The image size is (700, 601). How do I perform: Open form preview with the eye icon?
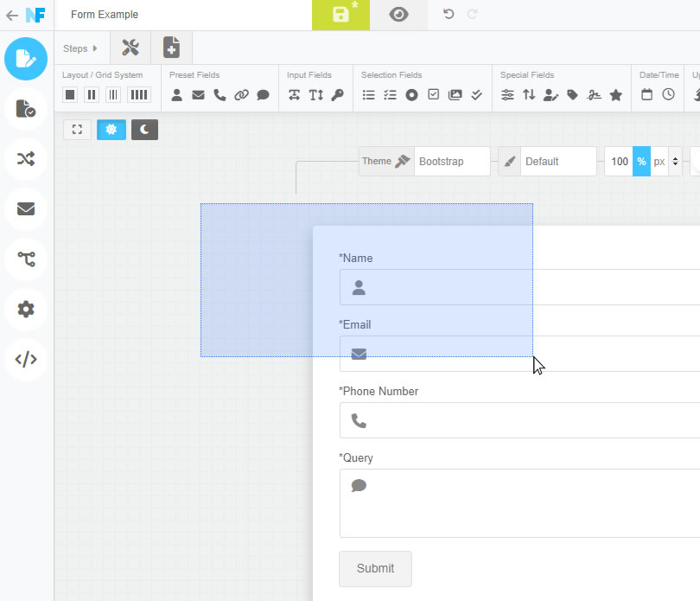pos(398,15)
